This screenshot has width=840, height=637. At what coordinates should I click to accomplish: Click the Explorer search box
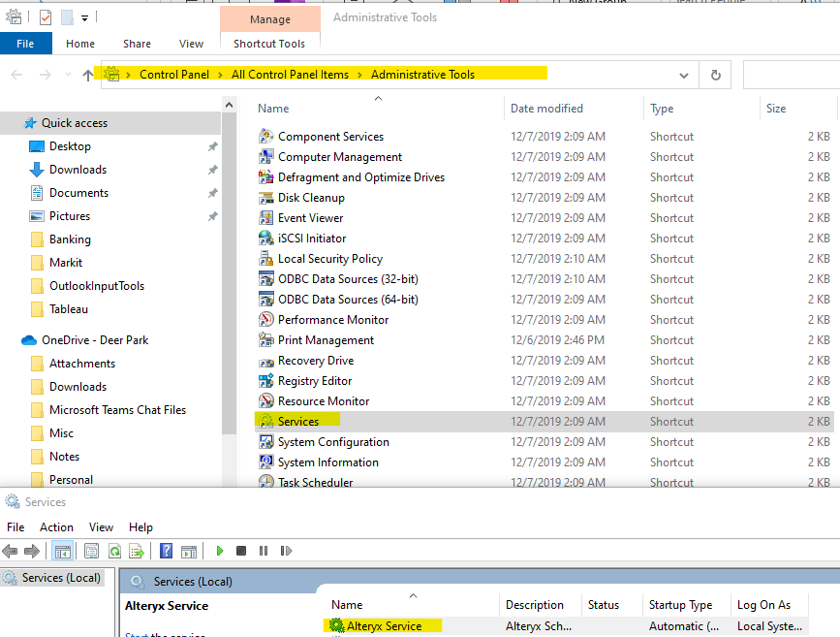pos(792,75)
